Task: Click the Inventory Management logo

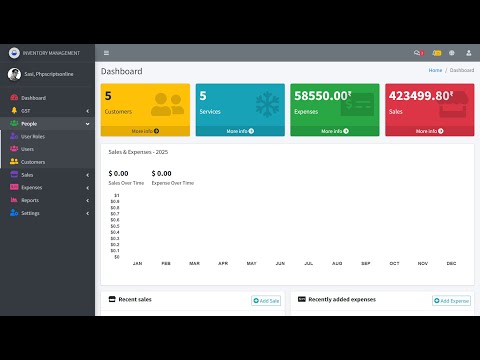Action: coord(14,53)
